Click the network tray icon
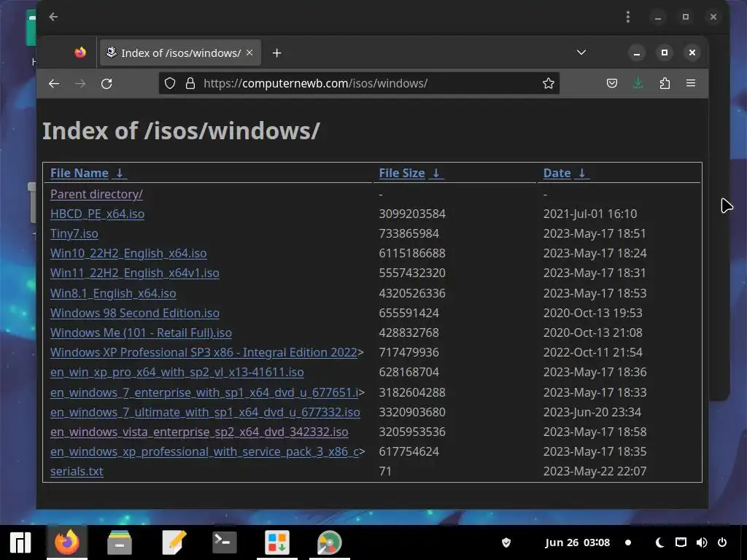The image size is (747, 560). coord(681,542)
